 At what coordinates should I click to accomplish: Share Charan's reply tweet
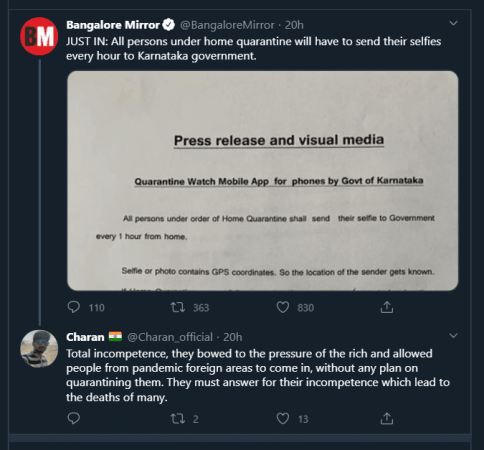[387, 418]
